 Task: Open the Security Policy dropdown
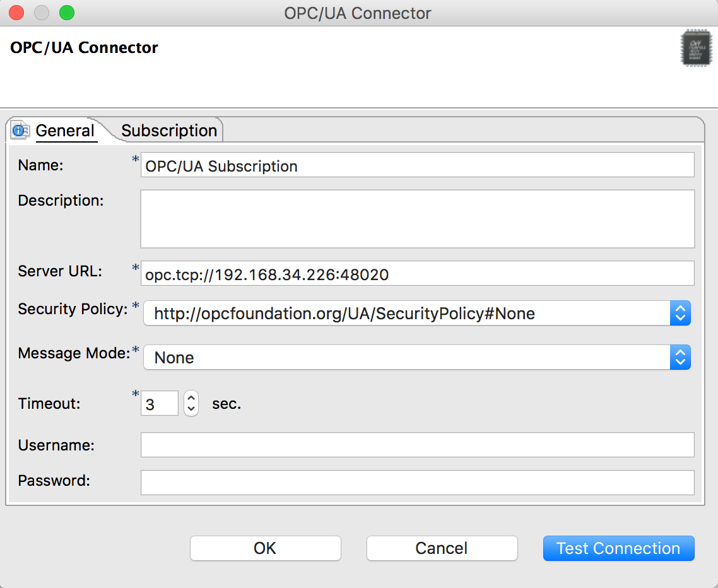coord(416,313)
